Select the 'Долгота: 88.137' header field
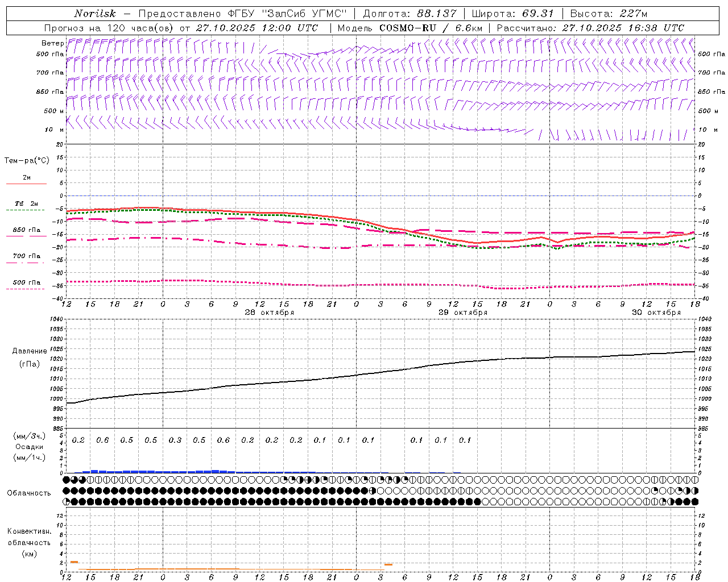The image size is (728, 582). [x=409, y=14]
